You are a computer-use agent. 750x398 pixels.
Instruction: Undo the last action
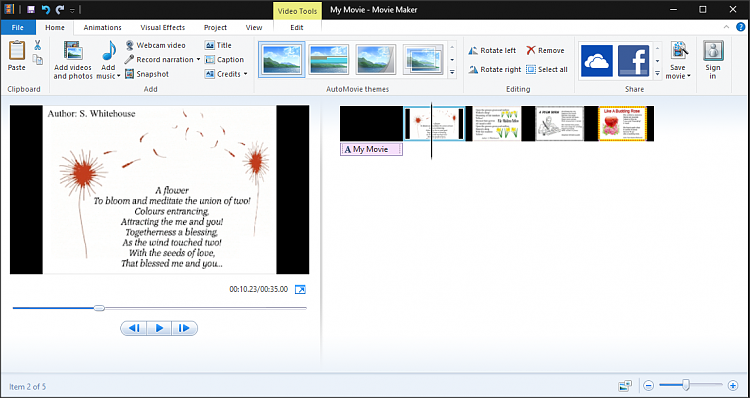46,10
